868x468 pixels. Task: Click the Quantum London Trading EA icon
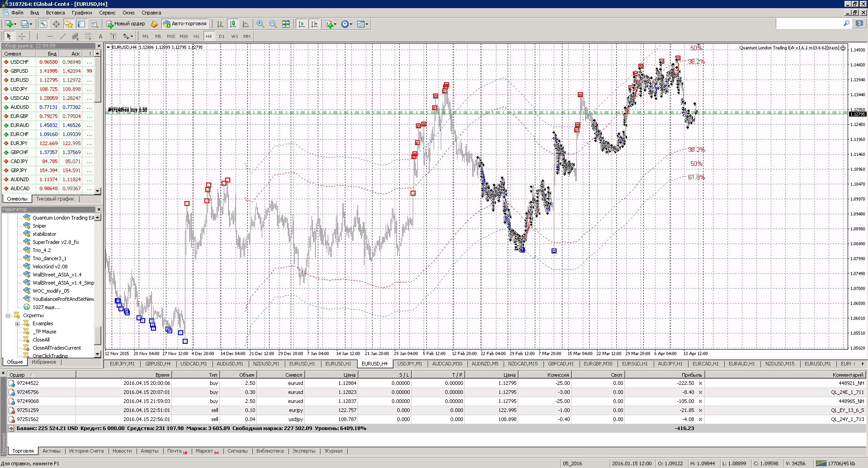pyautogui.click(x=27, y=218)
